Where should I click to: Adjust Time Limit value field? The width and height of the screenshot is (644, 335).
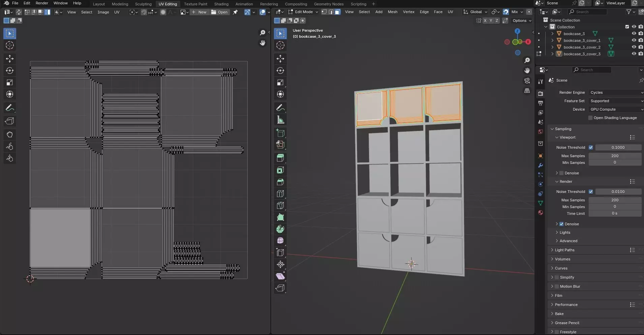click(x=615, y=214)
